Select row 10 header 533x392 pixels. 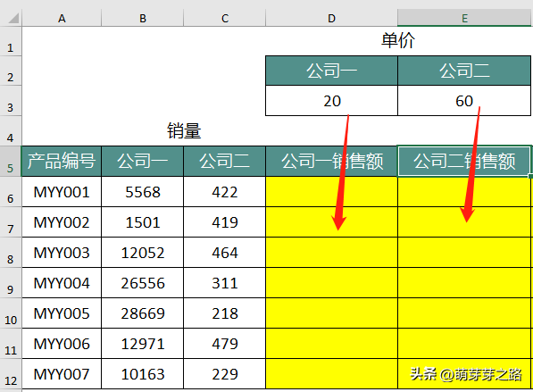[11, 313]
